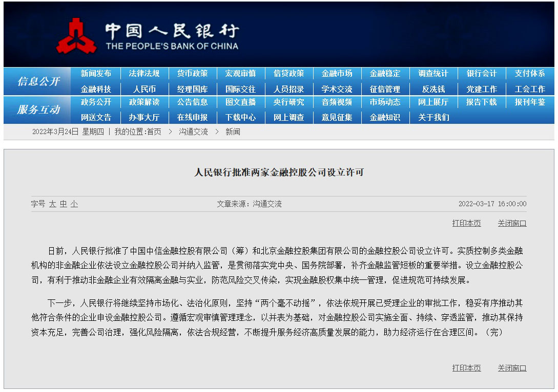Navigate to the 反洗钱 page
The width and height of the screenshot is (558, 392).
tap(433, 89)
